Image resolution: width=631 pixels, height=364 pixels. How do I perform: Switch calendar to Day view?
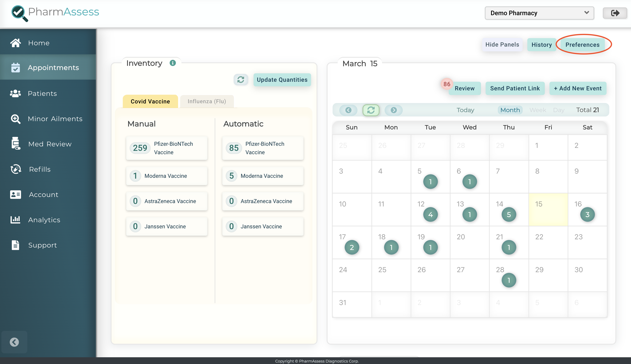pyautogui.click(x=559, y=110)
